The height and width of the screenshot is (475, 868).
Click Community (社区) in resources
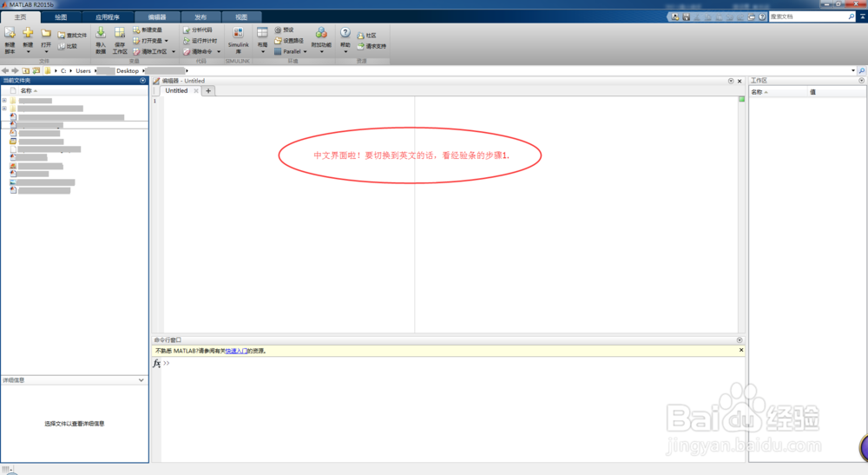[x=366, y=35]
